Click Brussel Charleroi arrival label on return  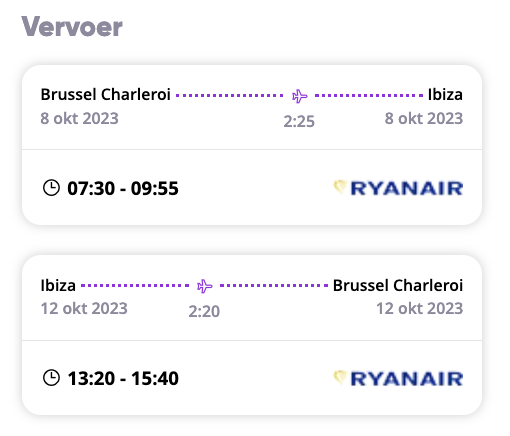pos(398,285)
